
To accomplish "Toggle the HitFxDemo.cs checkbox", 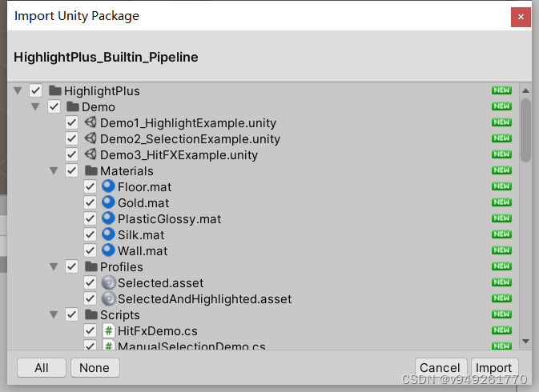I will [90, 331].
